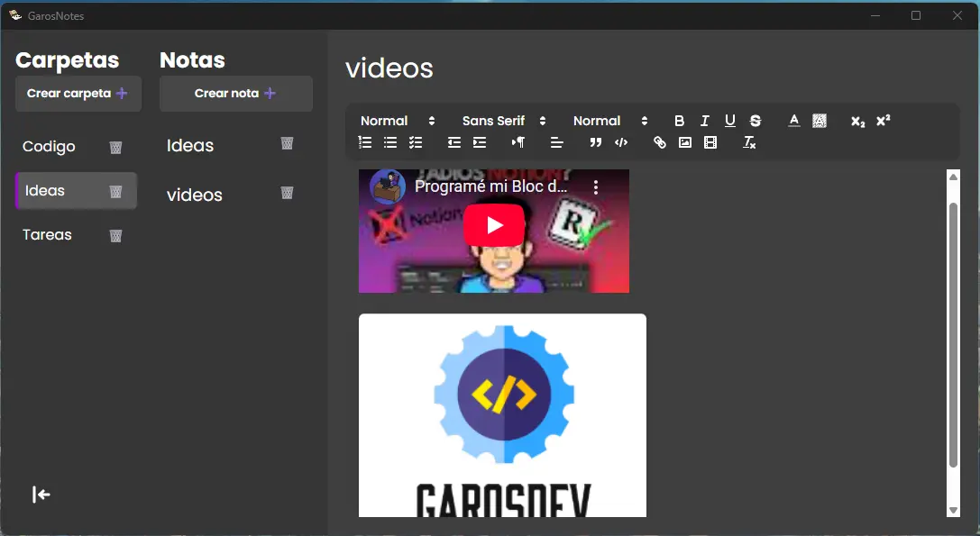Open the heading style Normal dropdown
Screen dimensions: 980x536
pos(398,121)
